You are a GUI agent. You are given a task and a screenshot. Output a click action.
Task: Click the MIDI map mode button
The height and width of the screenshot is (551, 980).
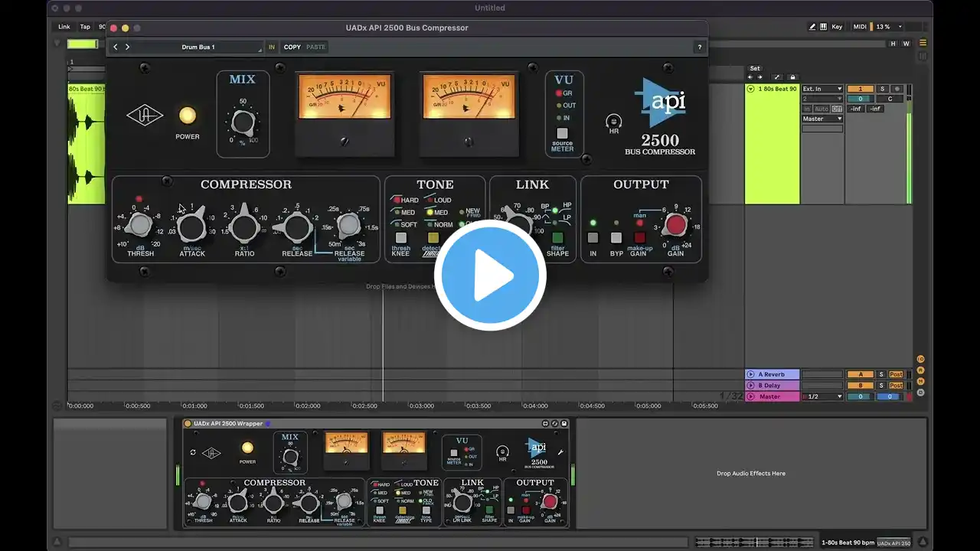(860, 27)
